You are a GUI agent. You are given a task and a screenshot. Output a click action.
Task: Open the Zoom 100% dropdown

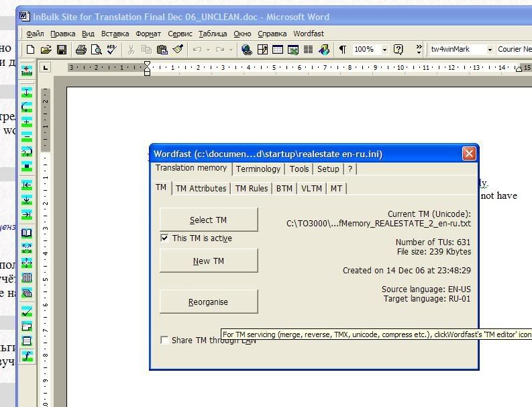click(384, 50)
